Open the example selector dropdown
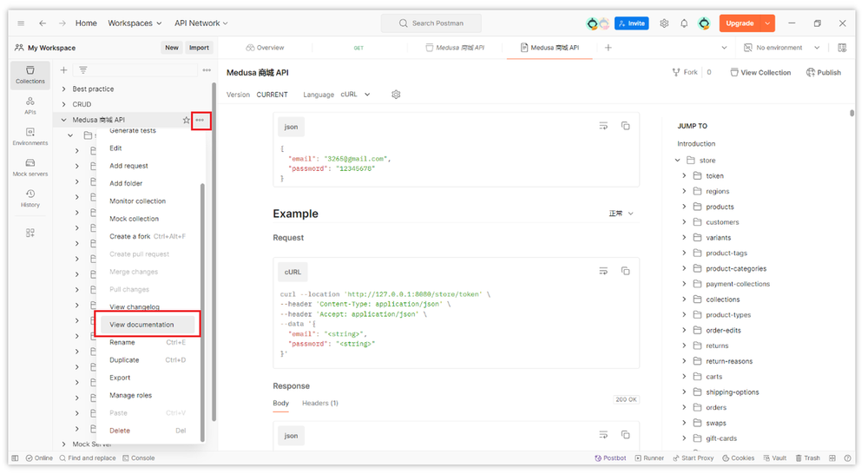The image size is (868, 474). point(621,214)
